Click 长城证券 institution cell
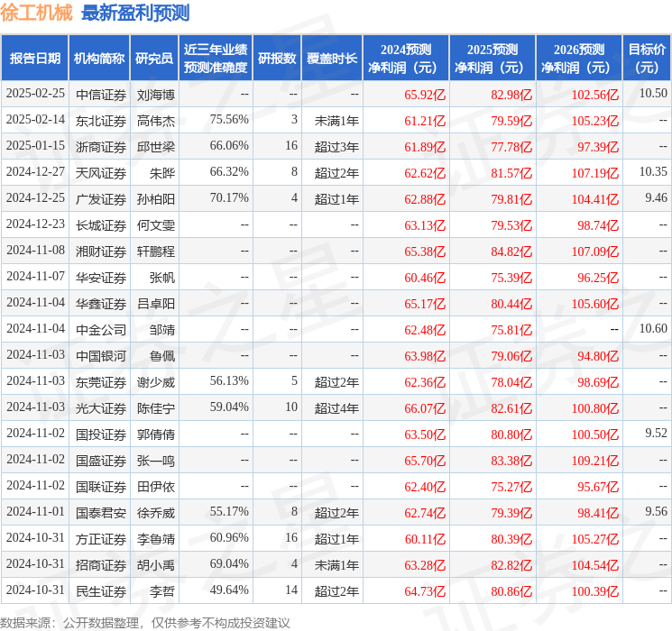The image size is (672, 631). click(x=101, y=225)
